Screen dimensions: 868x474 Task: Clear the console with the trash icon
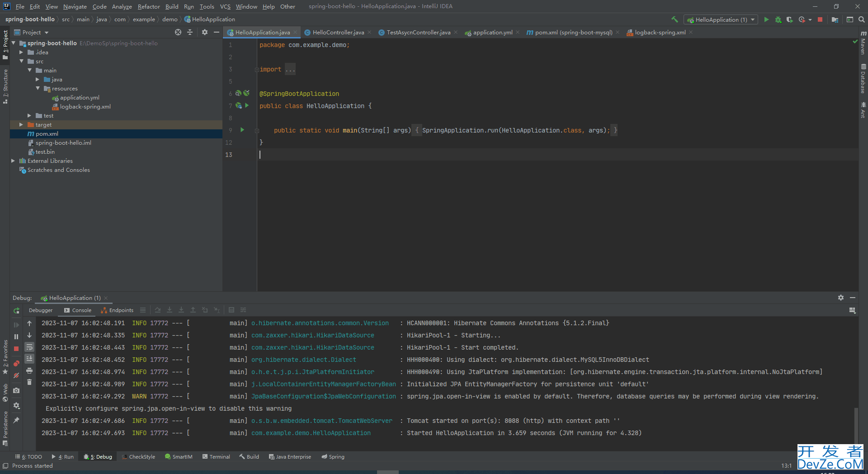point(29,382)
